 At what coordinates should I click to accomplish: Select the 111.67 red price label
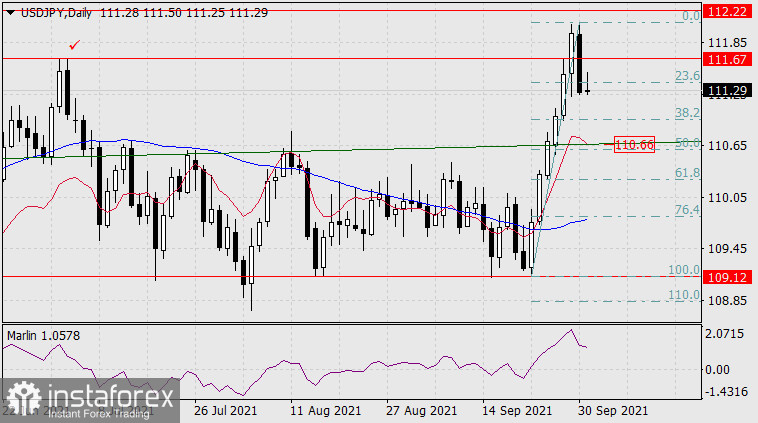[x=728, y=60]
